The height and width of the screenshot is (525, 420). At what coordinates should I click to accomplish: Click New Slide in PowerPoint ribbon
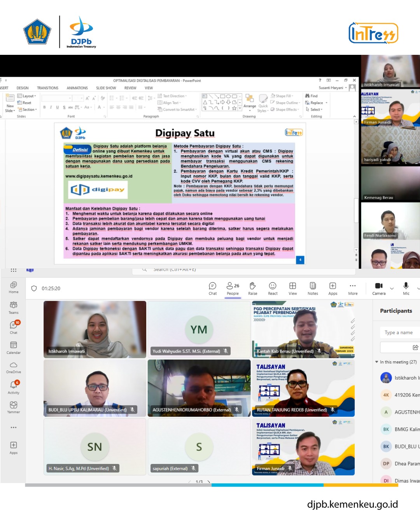coord(10,103)
